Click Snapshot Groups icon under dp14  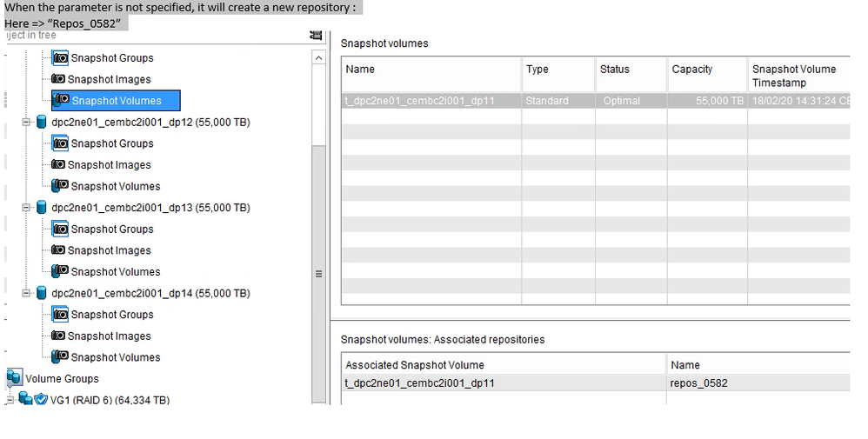(60, 315)
